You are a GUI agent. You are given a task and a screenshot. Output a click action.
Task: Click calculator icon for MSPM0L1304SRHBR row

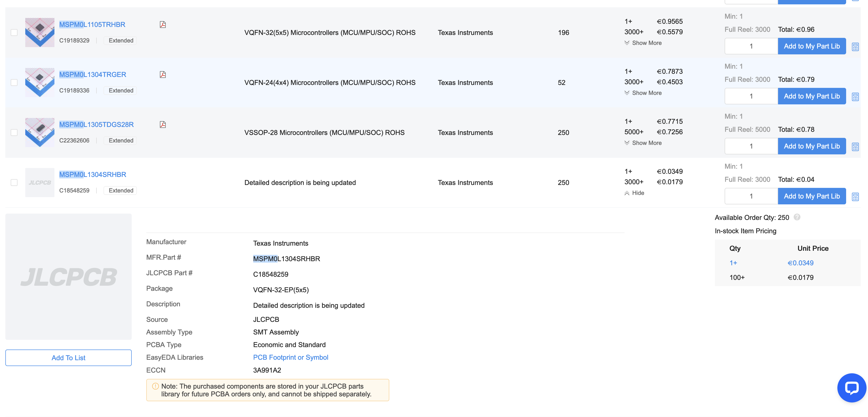click(855, 197)
